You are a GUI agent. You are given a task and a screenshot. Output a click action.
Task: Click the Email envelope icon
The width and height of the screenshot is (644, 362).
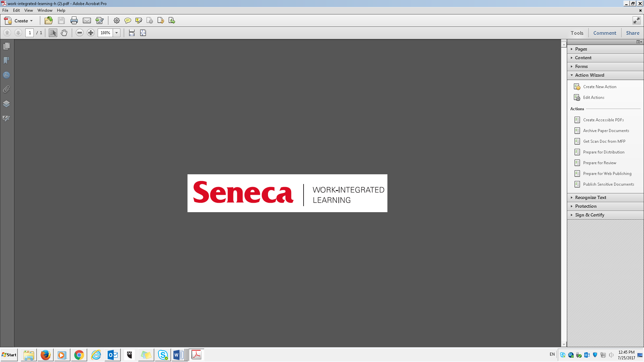[x=87, y=21]
